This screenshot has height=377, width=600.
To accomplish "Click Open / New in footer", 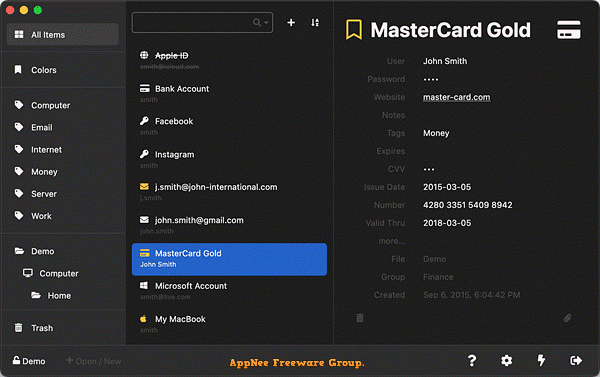I will coord(94,361).
